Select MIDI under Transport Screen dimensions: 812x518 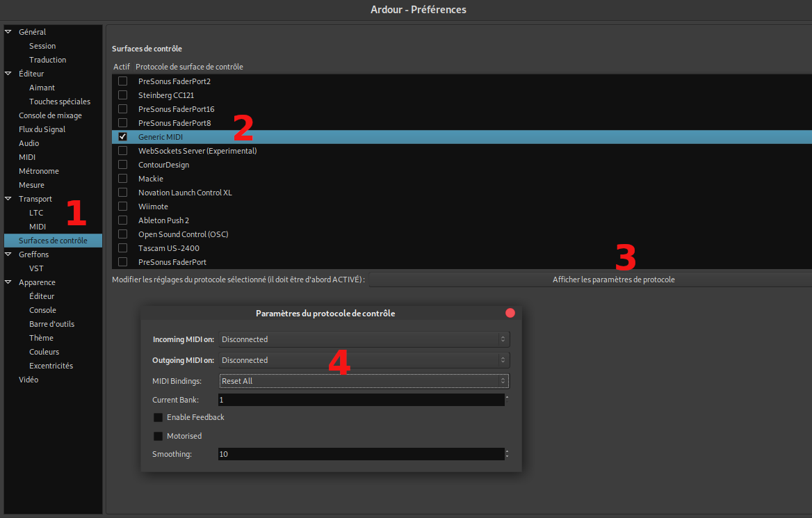tap(38, 227)
